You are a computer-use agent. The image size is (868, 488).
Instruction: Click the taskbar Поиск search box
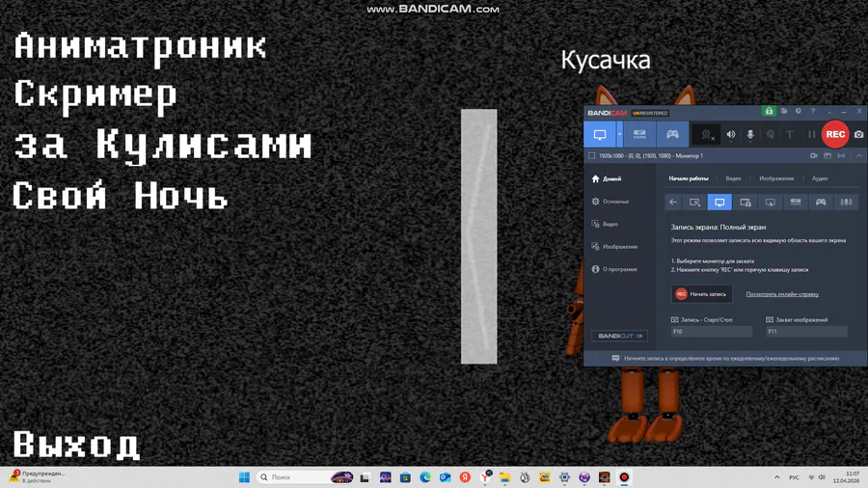pos(305,477)
